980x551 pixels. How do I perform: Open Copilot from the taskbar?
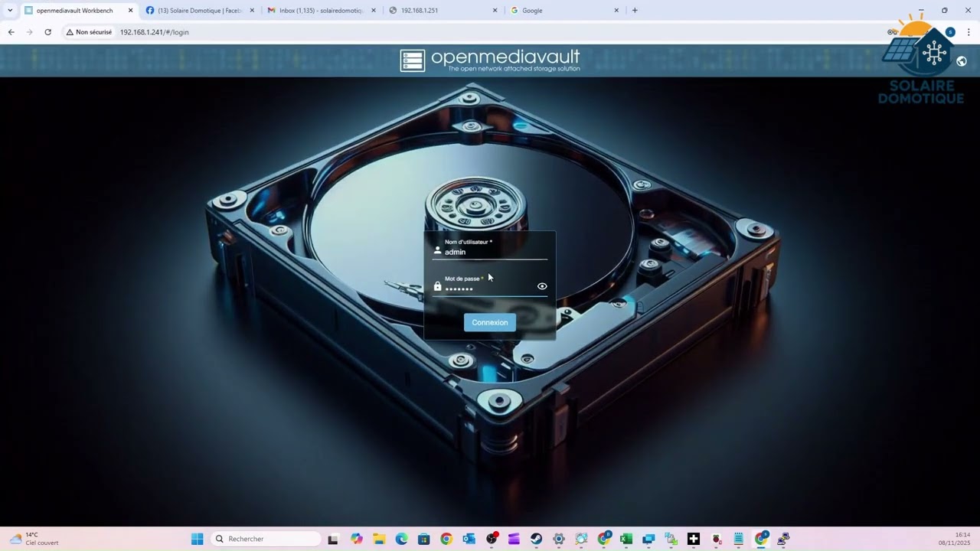pyautogui.click(x=357, y=539)
